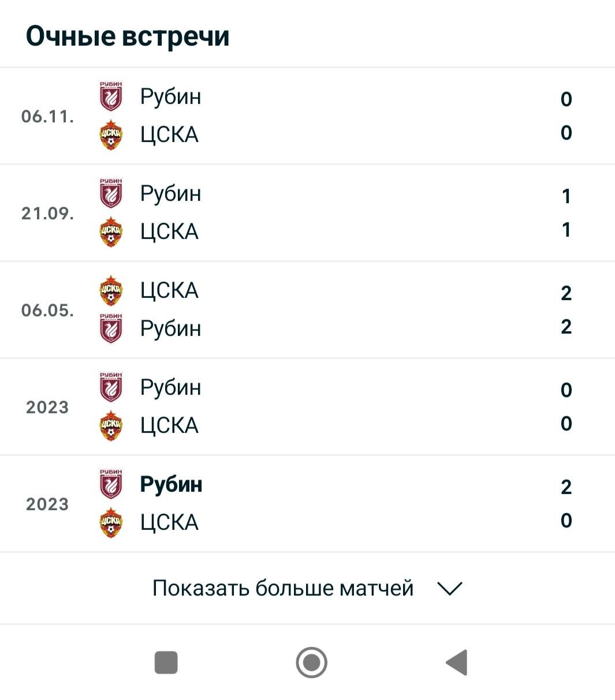Tap the CSKA logo in the 2:0 match
Image resolution: width=615 pixels, height=700 pixels.
point(111,523)
